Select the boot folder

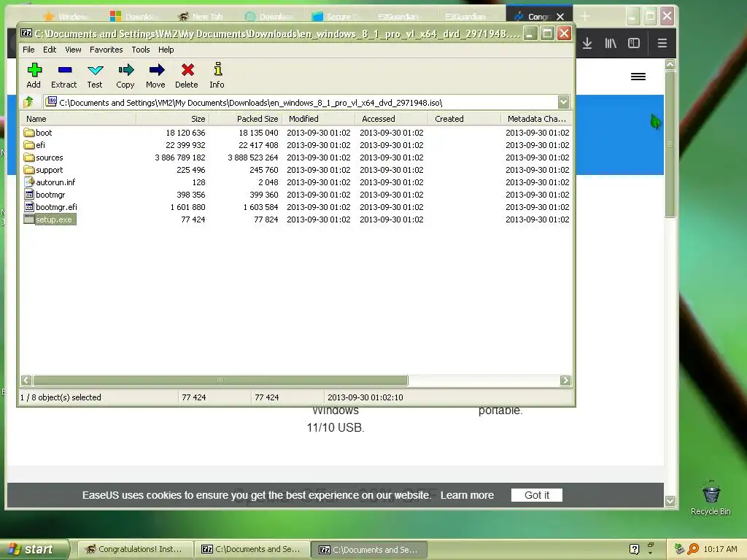coord(38,133)
